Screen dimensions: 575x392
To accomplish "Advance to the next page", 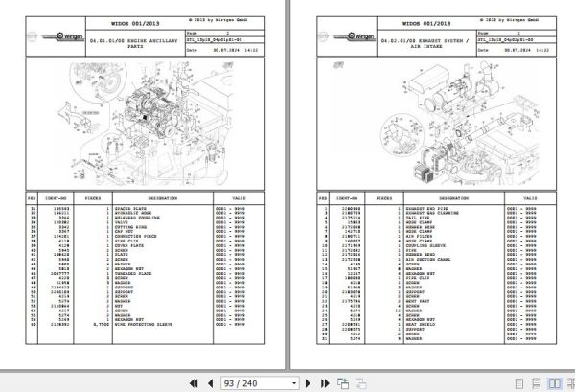I will coord(308,383).
